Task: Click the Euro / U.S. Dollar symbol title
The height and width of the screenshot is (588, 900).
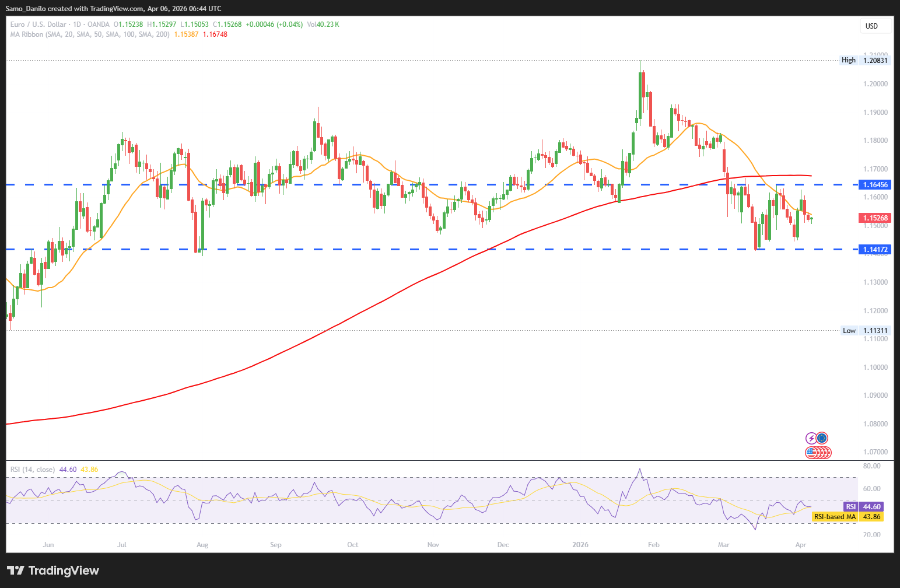Action: pyautogui.click(x=38, y=24)
